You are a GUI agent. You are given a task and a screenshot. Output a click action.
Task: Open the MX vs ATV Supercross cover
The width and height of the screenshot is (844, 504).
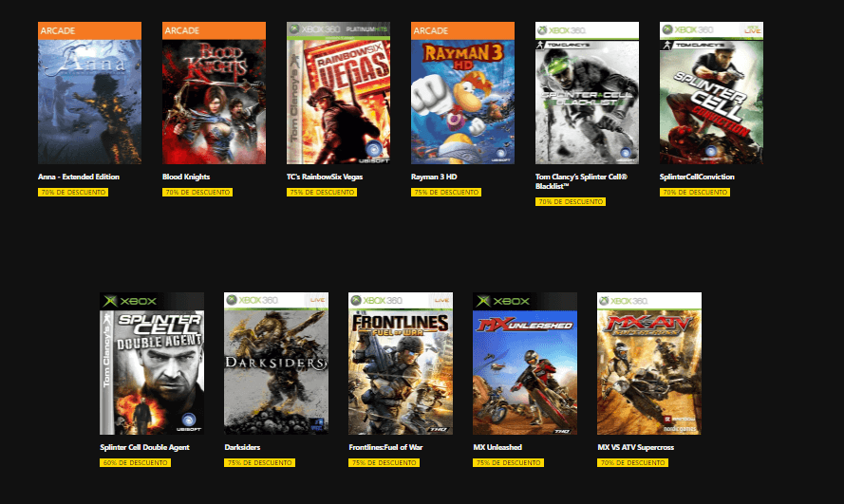coord(649,364)
